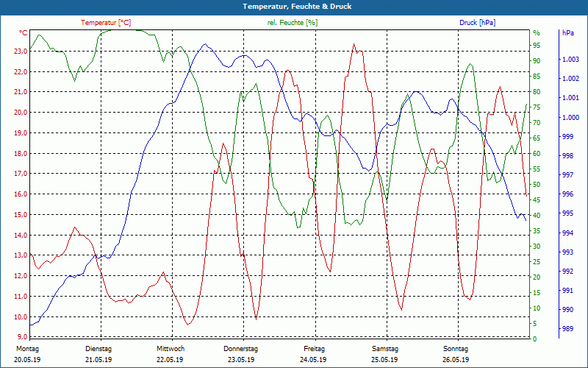Click the '1.002' pressure axis value

(x=571, y=79)
